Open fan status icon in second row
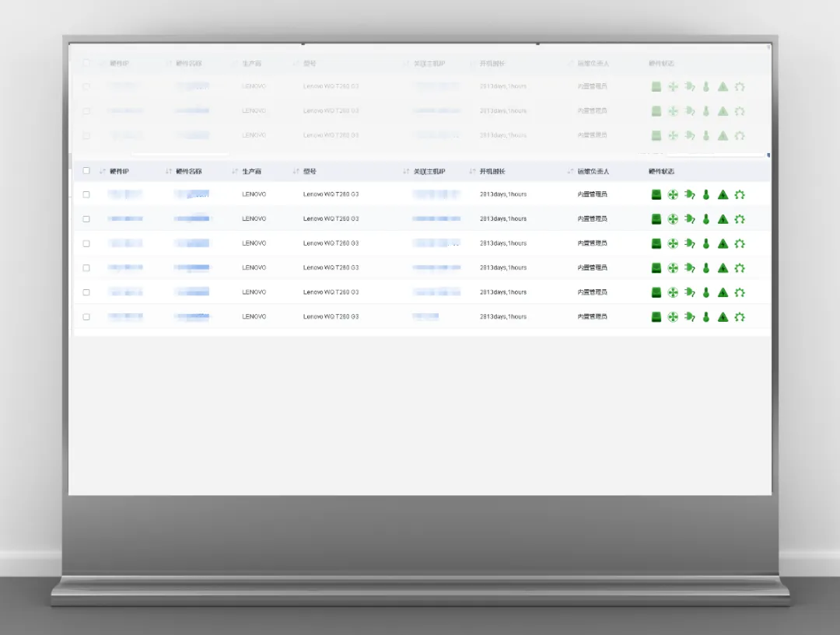840x635 pixels. (x=673, y=219)
